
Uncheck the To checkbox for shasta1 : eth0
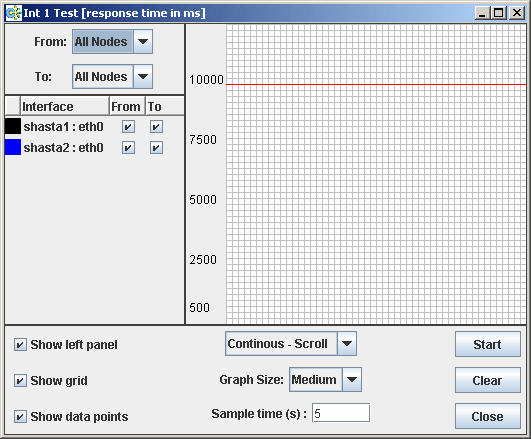click(x=156, y=127)
